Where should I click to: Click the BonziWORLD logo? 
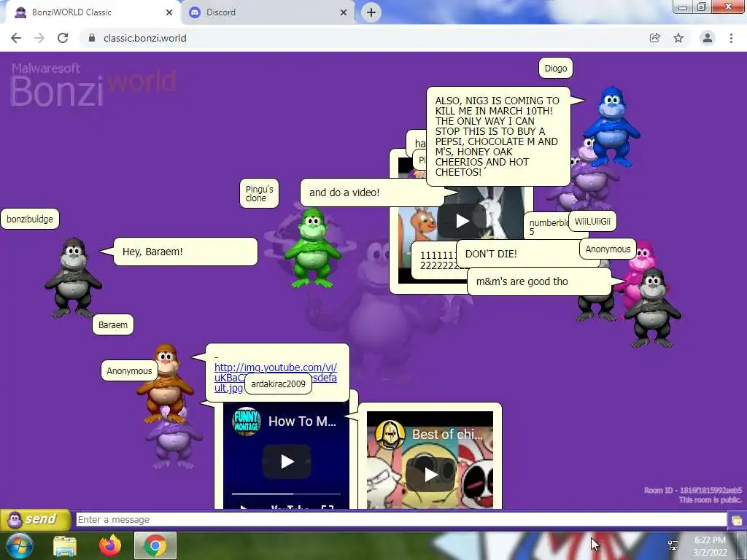[x=93, y=85]
